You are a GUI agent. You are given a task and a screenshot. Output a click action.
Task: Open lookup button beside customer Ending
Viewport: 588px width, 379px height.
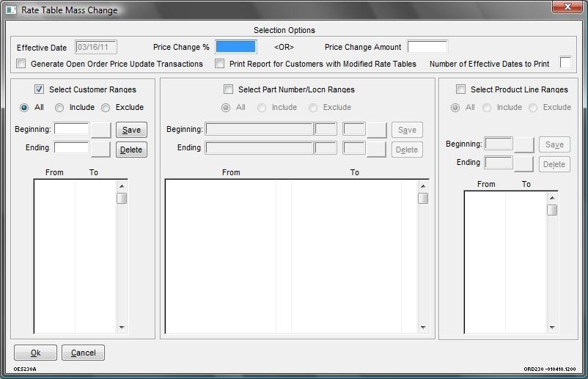(101, 149)
